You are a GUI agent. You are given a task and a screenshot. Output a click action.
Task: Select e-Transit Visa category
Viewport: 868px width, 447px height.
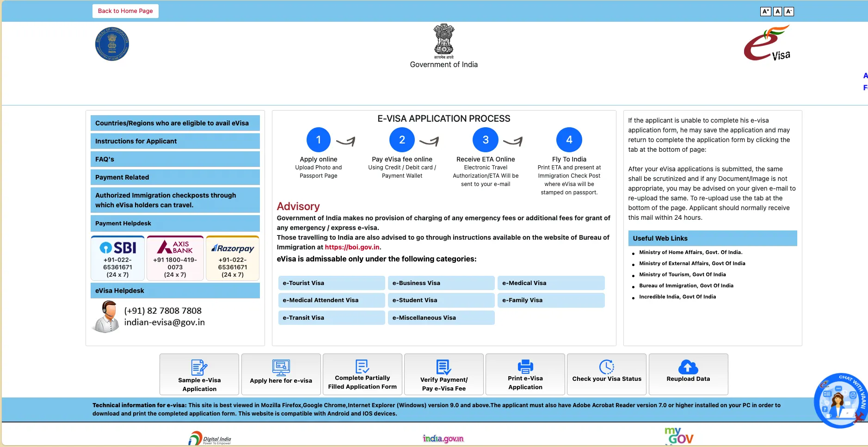[x=332, y=317]
